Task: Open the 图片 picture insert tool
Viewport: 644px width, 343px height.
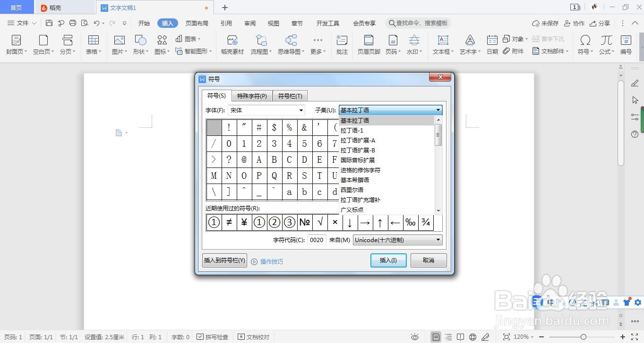Action: 119,45
